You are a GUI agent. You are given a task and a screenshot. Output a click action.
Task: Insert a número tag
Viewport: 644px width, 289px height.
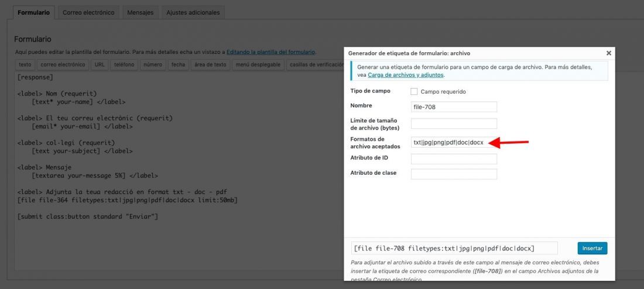tap(153, 64)
